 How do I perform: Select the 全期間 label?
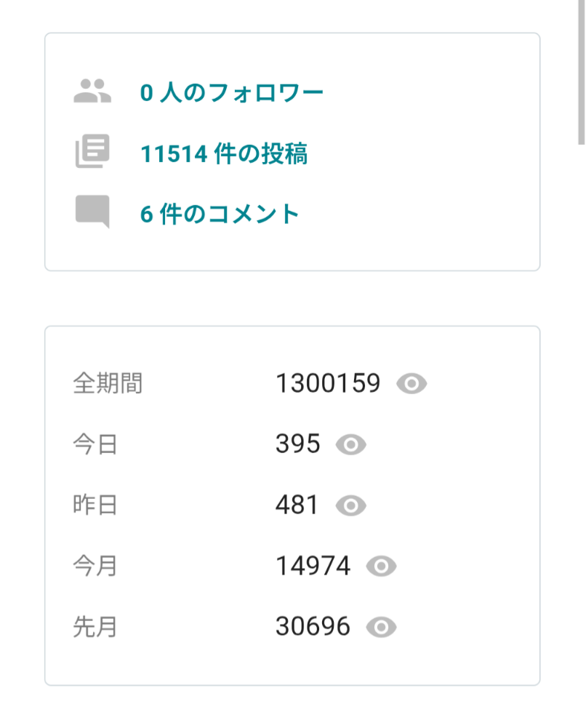click(108, 383)
